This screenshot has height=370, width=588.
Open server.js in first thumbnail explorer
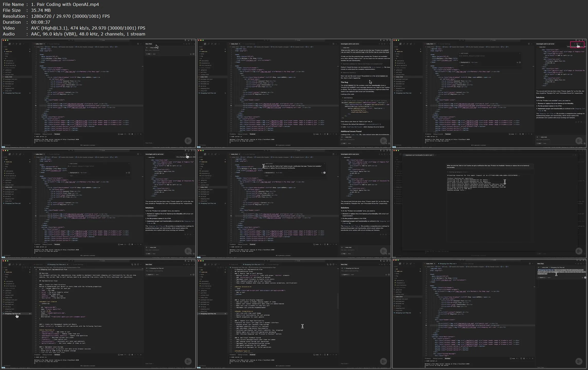point(8,86)
